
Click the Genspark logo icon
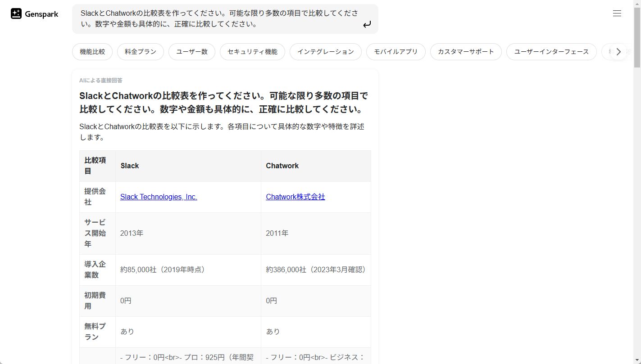pos(16,13)
